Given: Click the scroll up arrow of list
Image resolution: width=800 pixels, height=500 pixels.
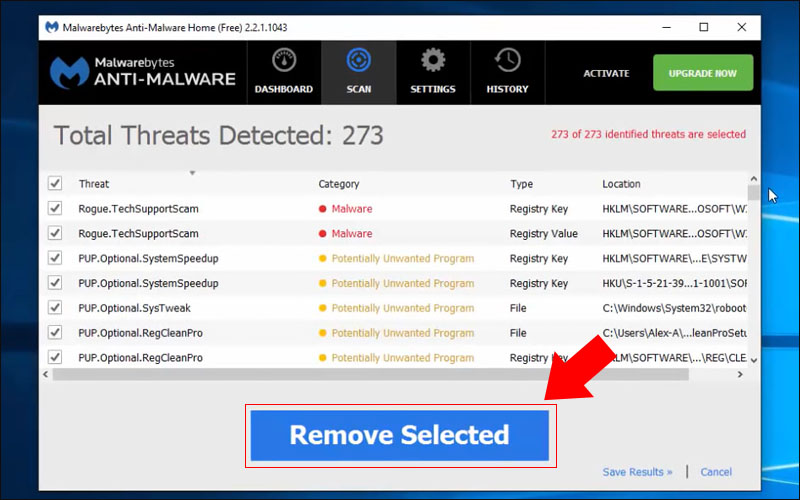Looking at the screenshot, I should 754,179.
